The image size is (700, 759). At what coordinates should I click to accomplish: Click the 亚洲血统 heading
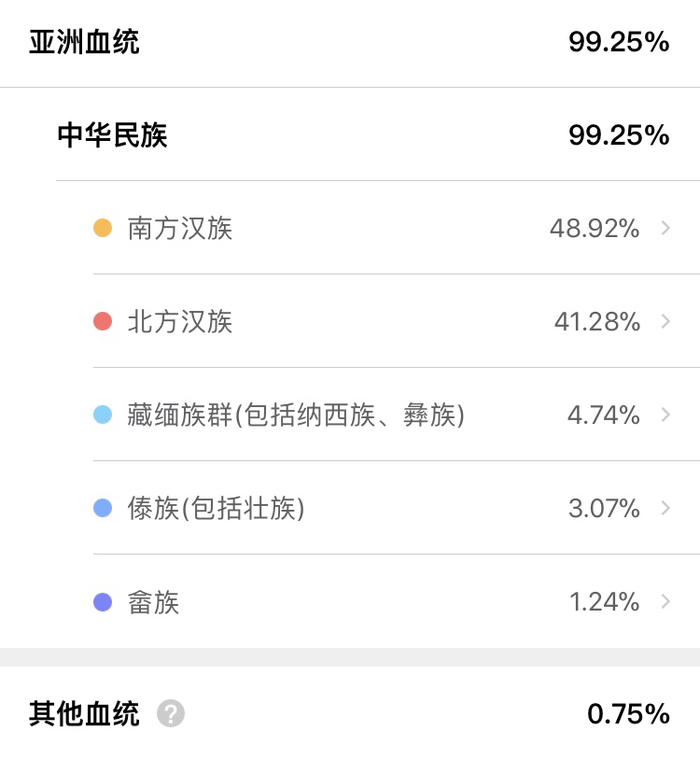[x=84, y=42]
